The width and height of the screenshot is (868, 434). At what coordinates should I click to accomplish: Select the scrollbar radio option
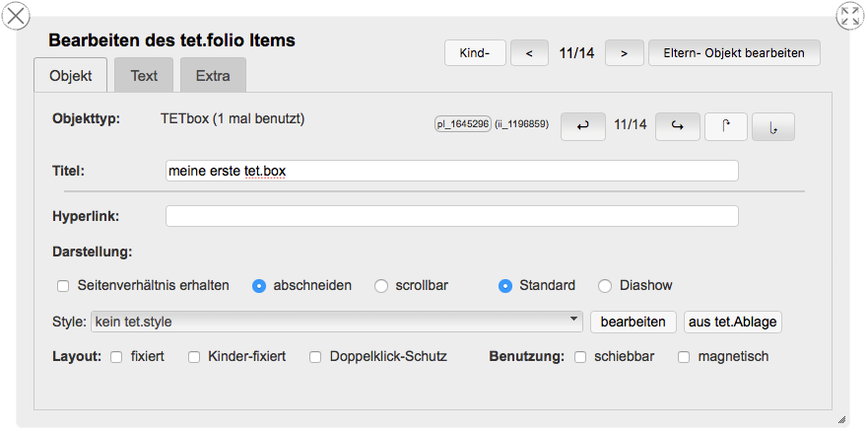coord(381,286)
